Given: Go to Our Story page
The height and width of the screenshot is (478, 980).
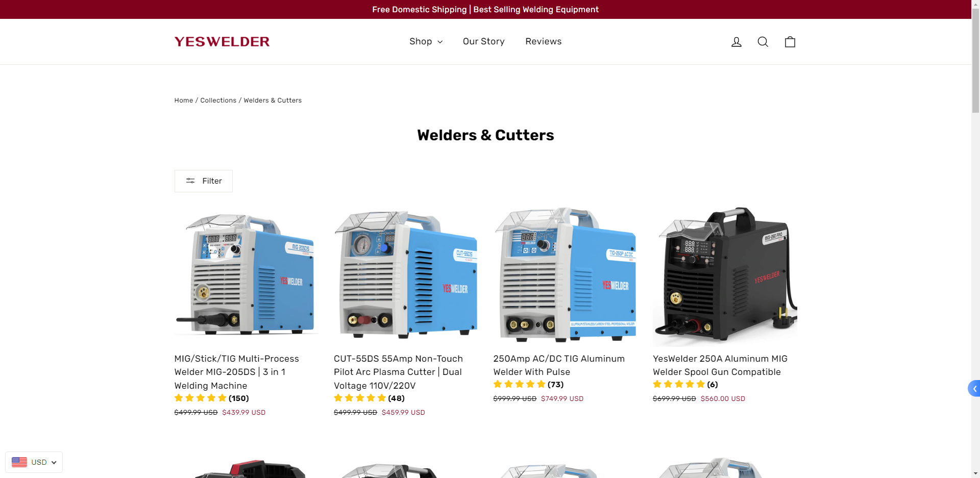Looking at the screenshot, I should tap(484, 41).
